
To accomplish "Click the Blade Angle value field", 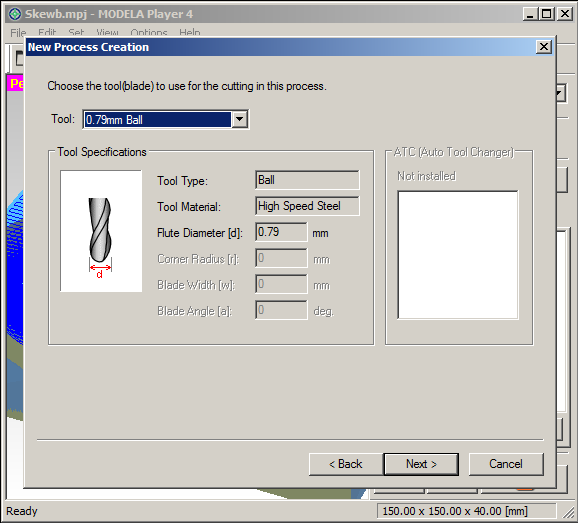I will coord(281,310).
